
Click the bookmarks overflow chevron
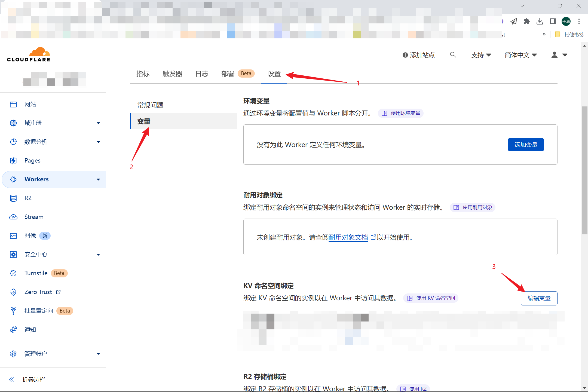click(544, 34)
